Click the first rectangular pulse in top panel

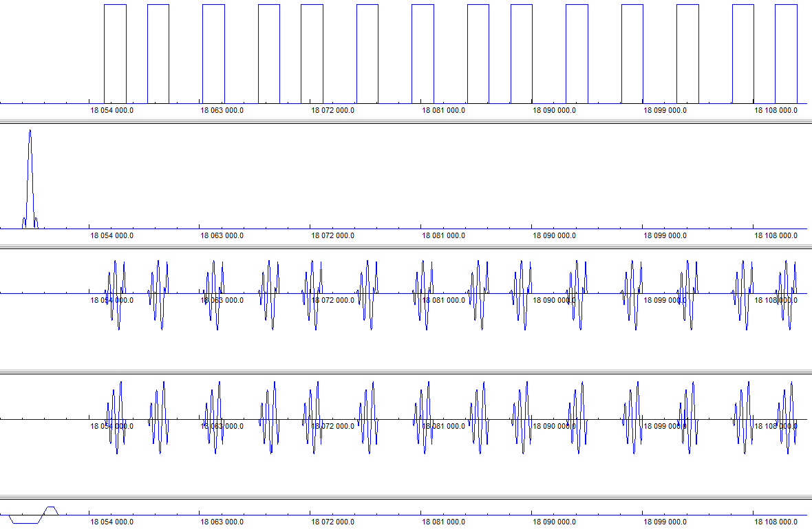[115, 54]
